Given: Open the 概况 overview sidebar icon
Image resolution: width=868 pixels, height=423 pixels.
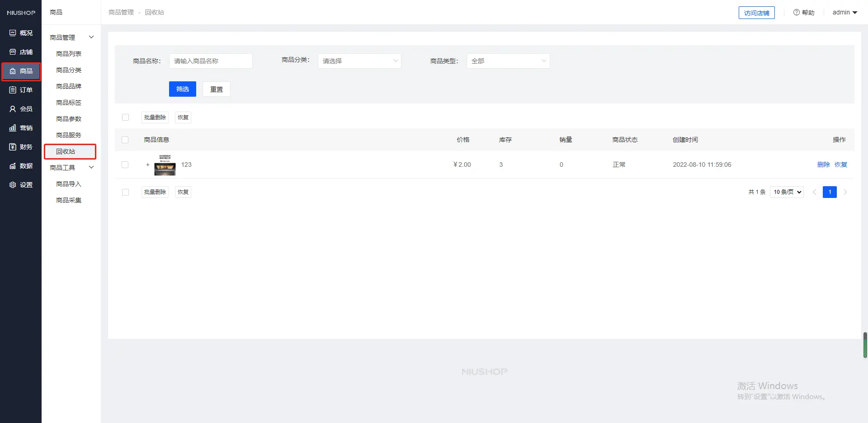Looking at the screenshot, I should pyautogui.click(x=13, y=33).
